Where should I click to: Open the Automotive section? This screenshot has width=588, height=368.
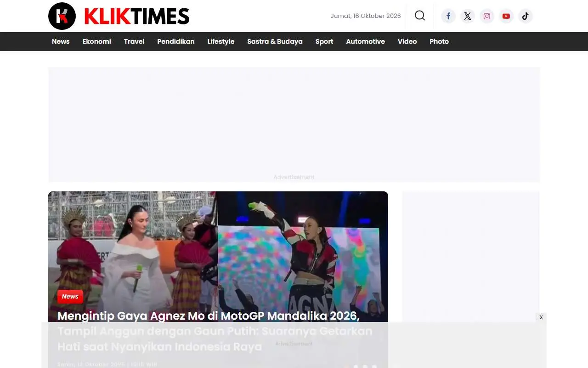click(366, 41)
